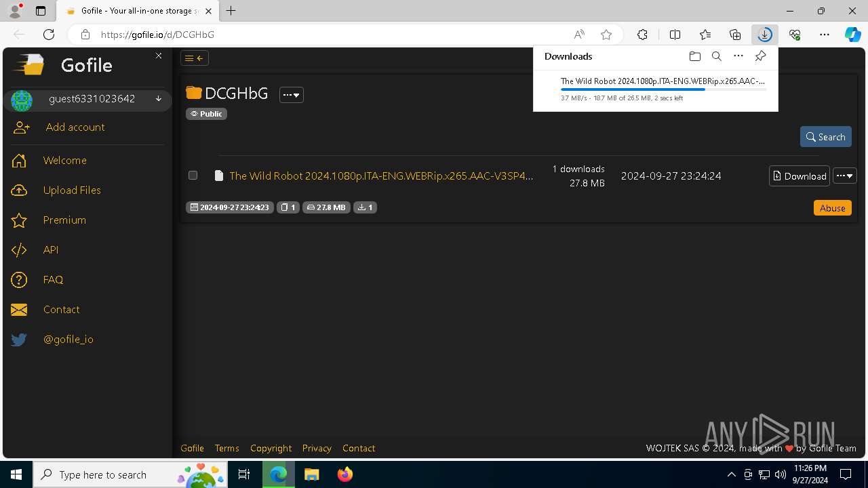Viewport: 868px width, 488px height.
Task: Open the Contact footer link
Action: click(359, 448)
